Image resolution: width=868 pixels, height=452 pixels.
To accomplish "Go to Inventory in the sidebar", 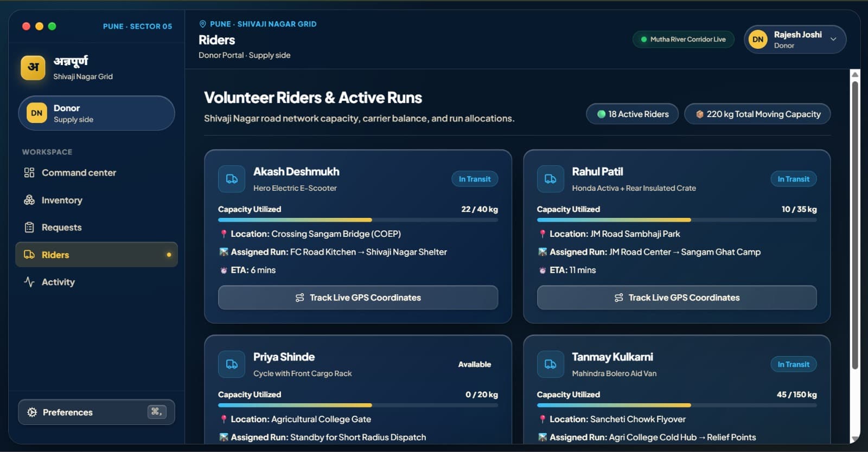I will [97, 200].
